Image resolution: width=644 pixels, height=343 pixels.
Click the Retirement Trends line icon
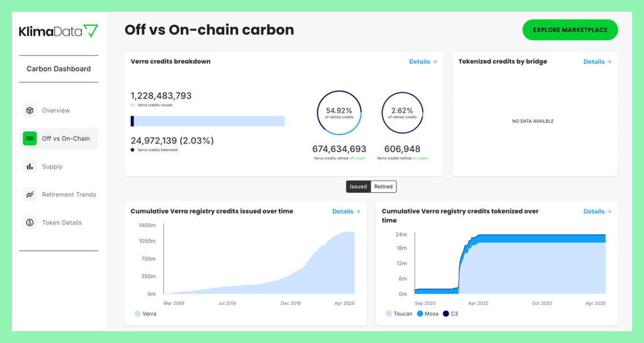[30, 195]
